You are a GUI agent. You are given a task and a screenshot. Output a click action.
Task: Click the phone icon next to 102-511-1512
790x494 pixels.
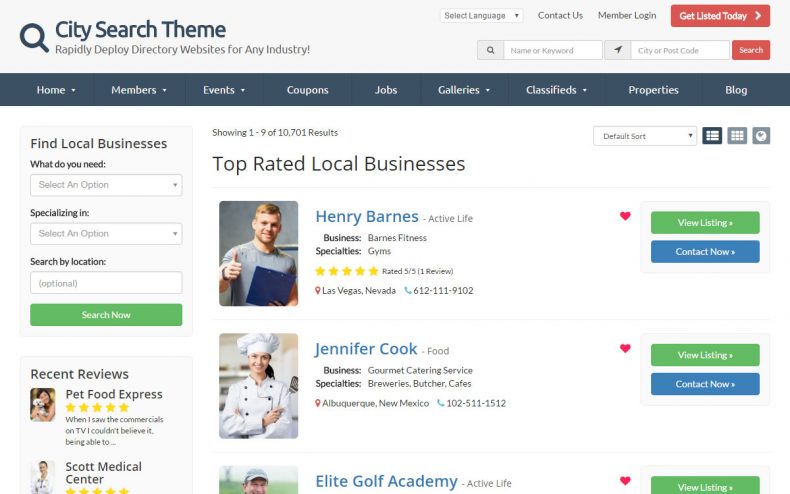click(440, 403)
